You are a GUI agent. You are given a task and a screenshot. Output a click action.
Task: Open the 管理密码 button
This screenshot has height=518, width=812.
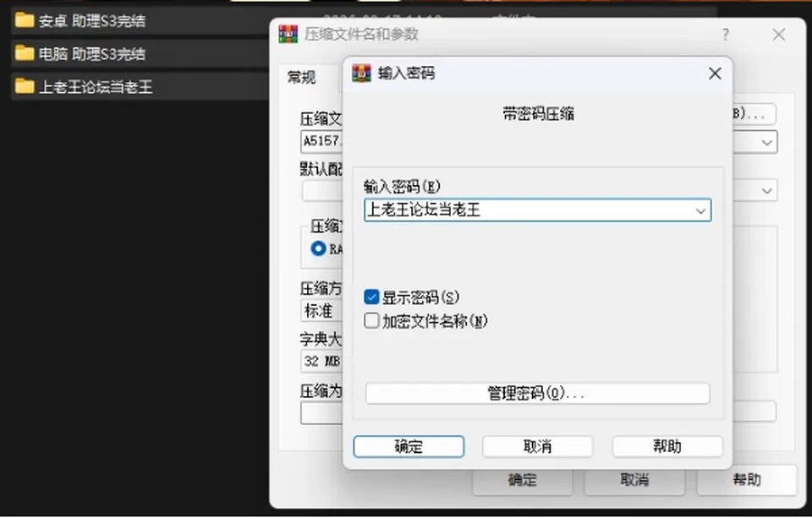point(538,393)
